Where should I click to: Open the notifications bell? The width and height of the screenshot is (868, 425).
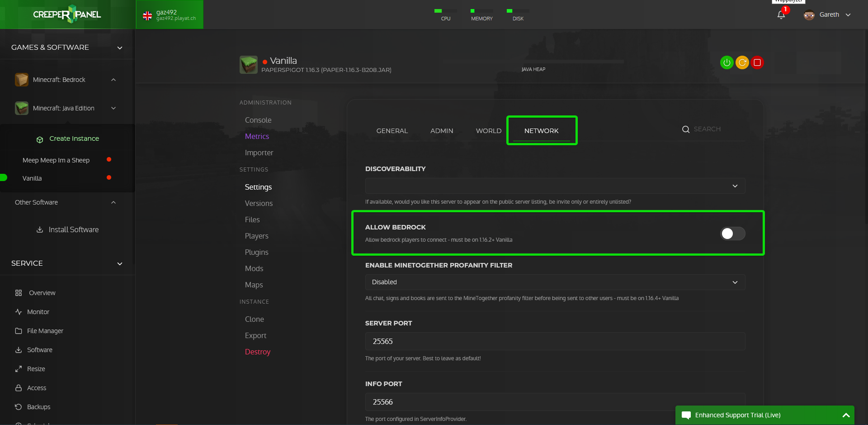pyautogui.click(x=781, y=15)
